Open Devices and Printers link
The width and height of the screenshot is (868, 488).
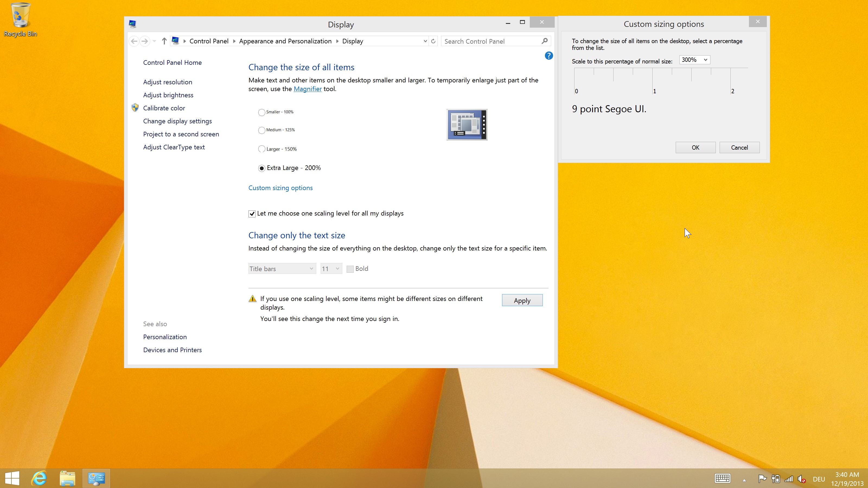pos(172,350)
